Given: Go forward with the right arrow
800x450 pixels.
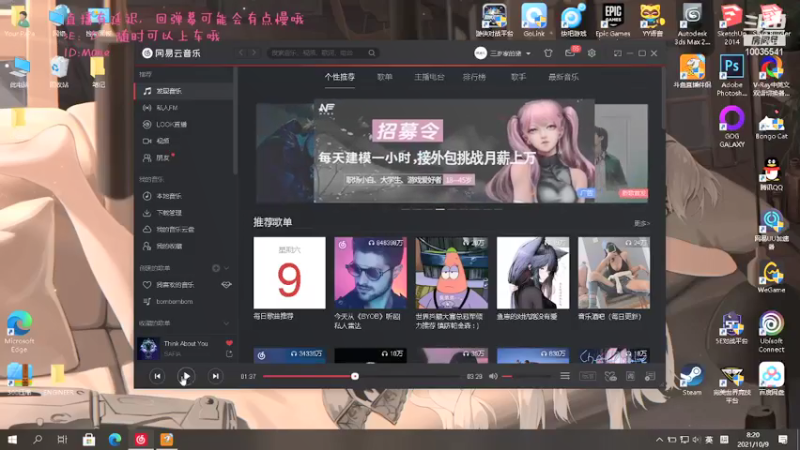Looking at the screenshot, I should tap(254, 53).
